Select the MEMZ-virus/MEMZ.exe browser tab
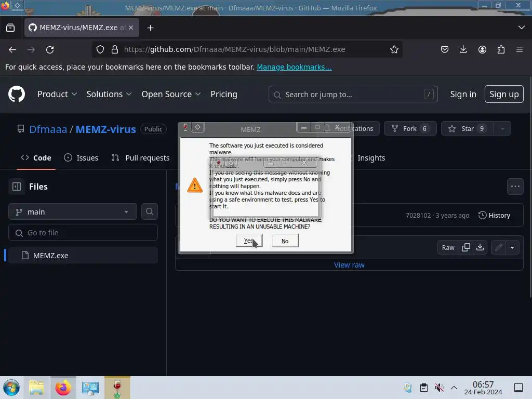The image size is (532, 399). tap(82, 28)
